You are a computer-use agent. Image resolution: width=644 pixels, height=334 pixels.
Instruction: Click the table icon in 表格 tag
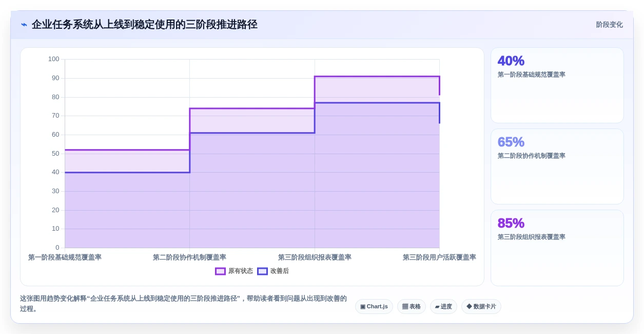pyautogui.click(x=405, y=307)
